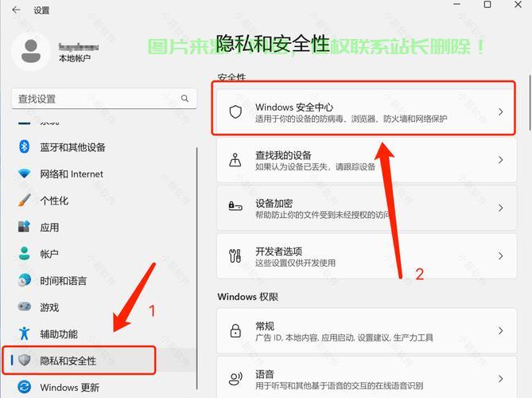
Task: Open 常规 using its chevron
Action: (x=500, y=330)
